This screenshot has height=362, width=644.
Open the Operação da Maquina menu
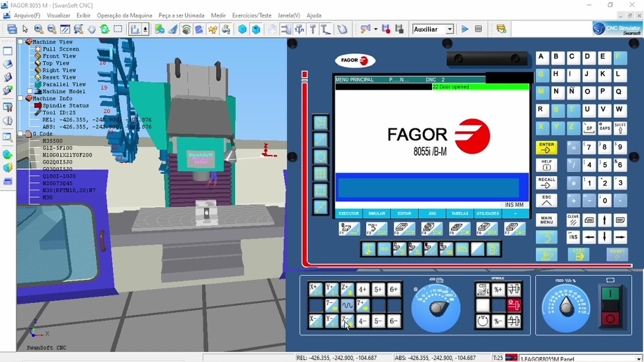(124, 16)
